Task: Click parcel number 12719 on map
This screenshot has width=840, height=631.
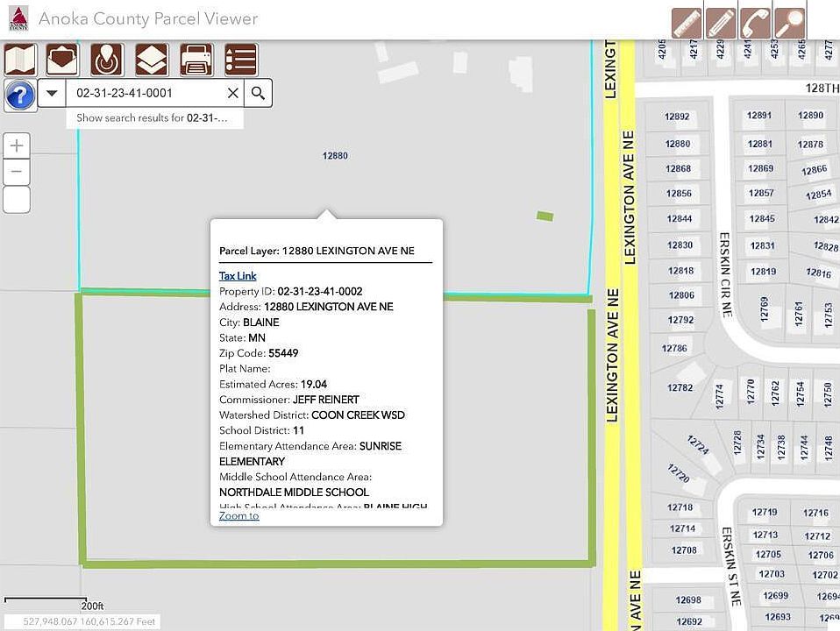Action: (x=765, y=512)
